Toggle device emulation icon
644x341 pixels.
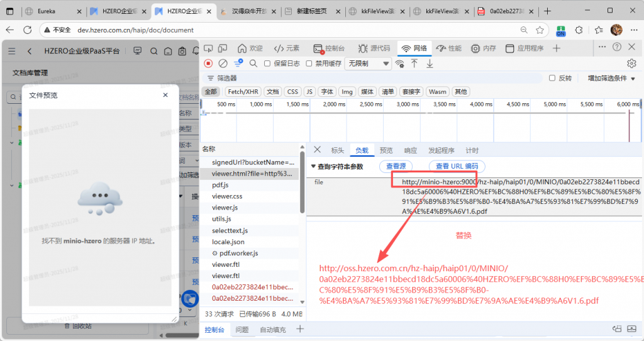click(x=223, y=48)
